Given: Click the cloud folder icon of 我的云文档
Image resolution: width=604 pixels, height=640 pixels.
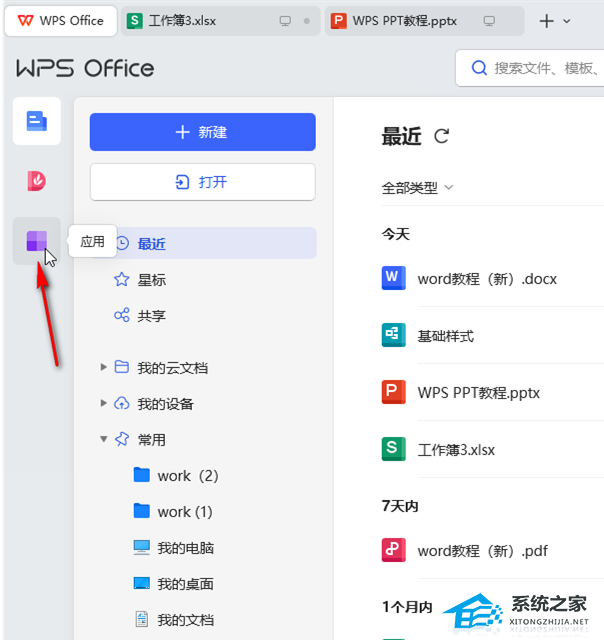Looking at the screenshot, I should 122,367.
